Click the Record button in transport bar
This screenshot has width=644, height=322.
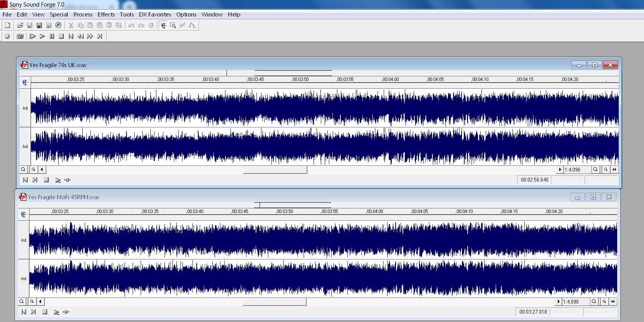pos(7,36)
